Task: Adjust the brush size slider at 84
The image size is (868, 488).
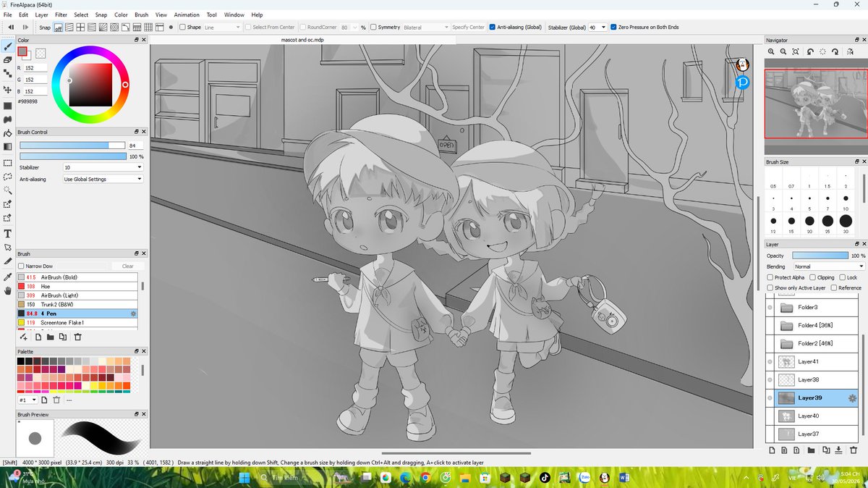Action: pos(72,146)
